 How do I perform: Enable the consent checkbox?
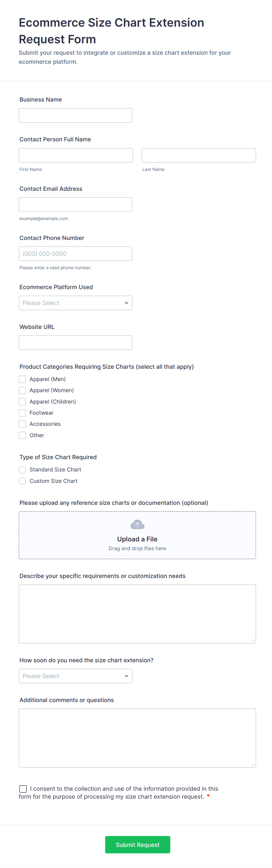point(23,788)
